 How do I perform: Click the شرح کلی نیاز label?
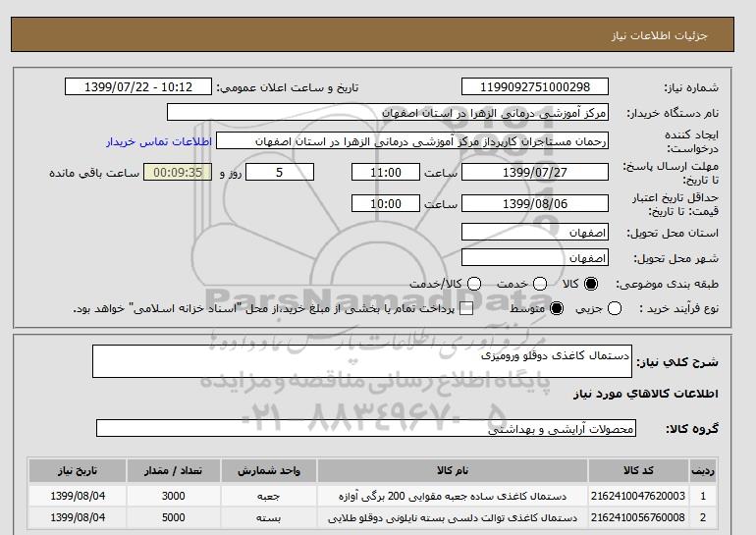click(x=677, y=362)
